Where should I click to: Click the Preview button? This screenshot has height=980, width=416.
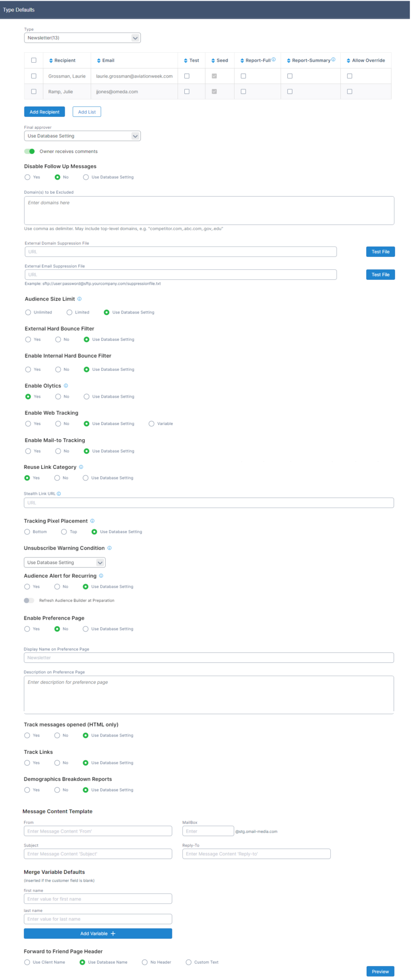point(380,971)
